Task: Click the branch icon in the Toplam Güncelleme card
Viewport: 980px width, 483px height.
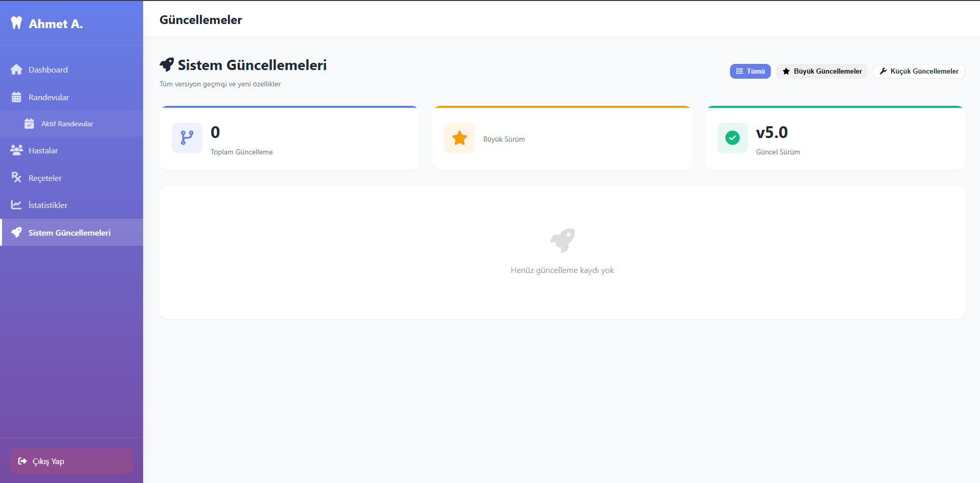Action: [187, 138]
